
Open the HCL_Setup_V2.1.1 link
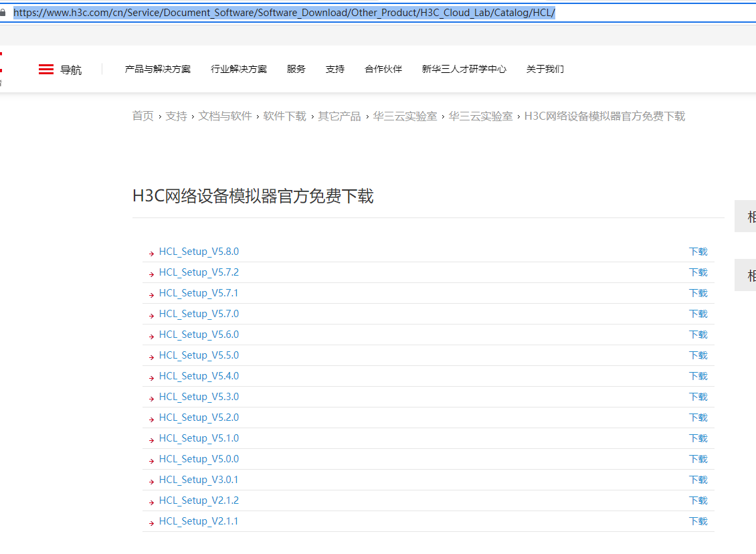pos(198,521)
